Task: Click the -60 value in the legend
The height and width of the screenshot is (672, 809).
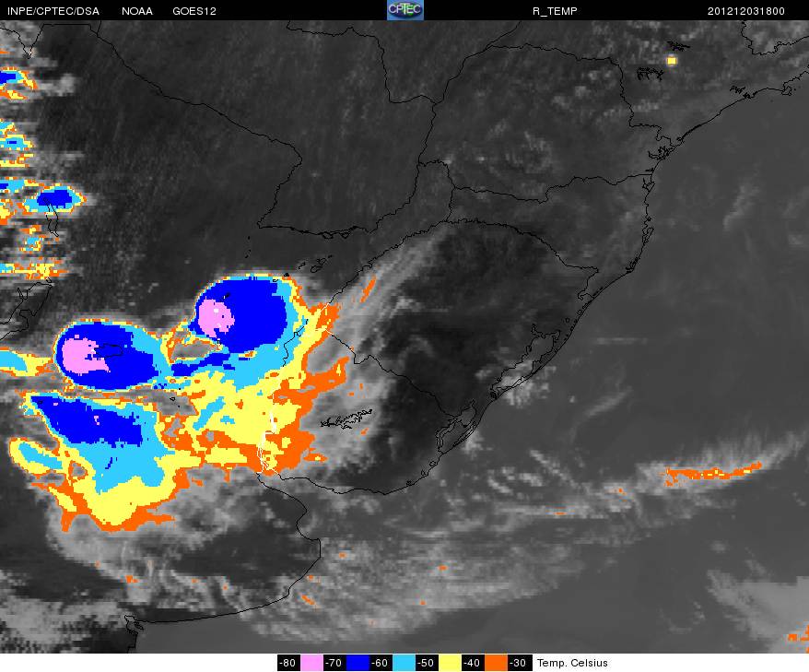Action: pyautogui.click(x=381, y=663)
